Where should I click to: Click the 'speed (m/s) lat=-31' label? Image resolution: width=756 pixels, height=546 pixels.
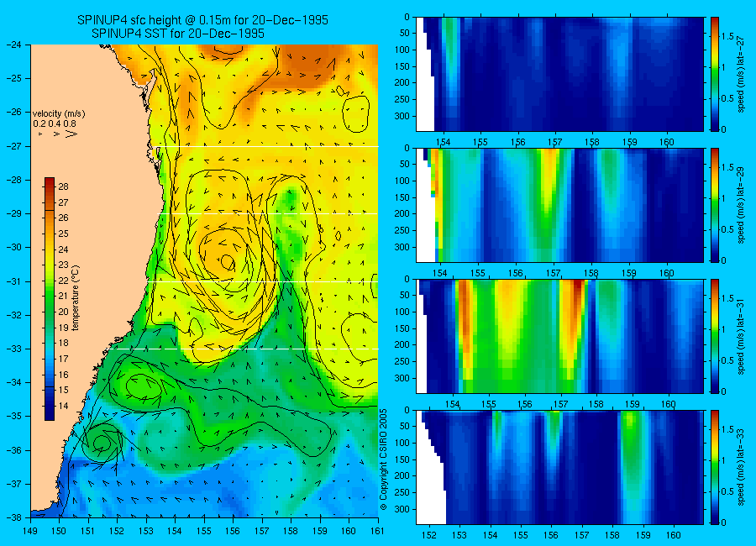(742, 336)
